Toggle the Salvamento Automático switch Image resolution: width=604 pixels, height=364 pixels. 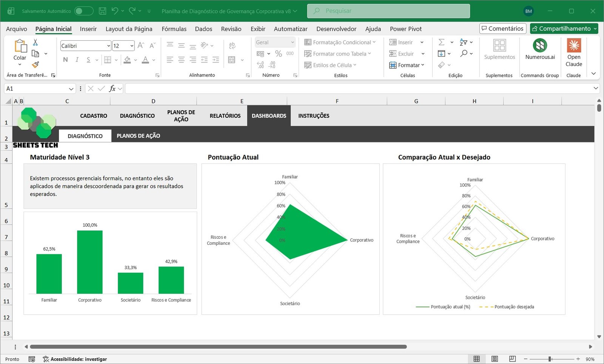click(83, 11)
